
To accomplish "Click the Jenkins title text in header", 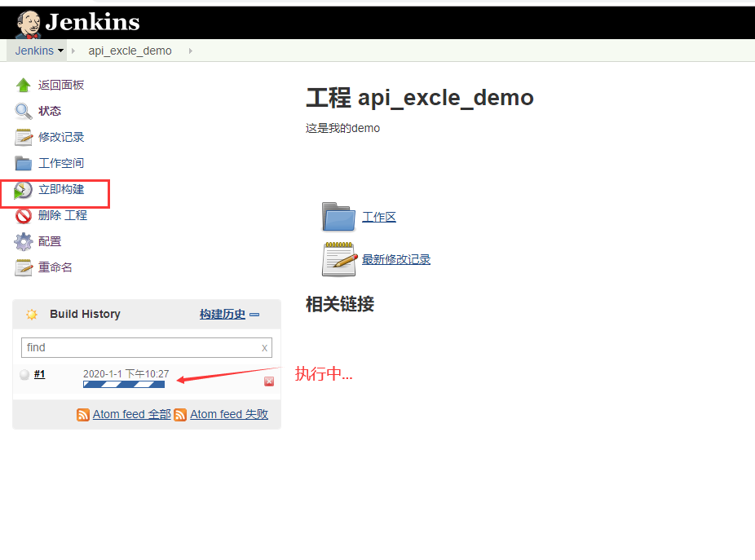I will pos(92,22).
